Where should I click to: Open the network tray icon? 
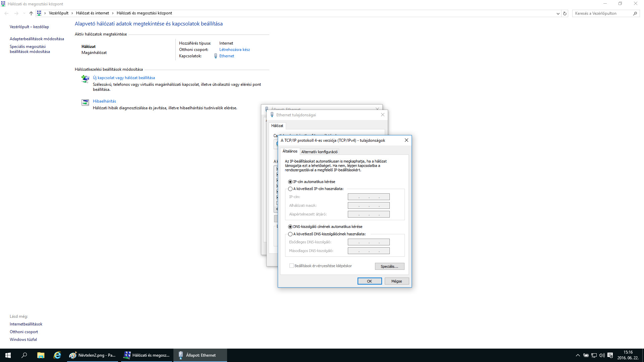594,355
